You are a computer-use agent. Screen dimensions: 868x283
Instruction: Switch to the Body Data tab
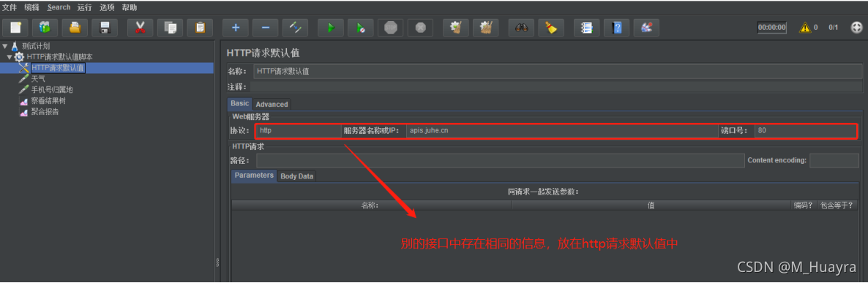(x=296, y=176)
